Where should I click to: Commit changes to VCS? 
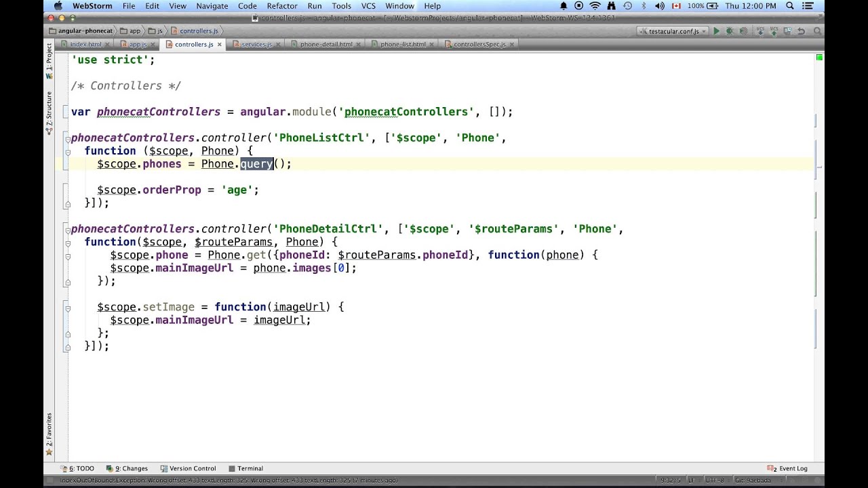[x=774, y=31]
